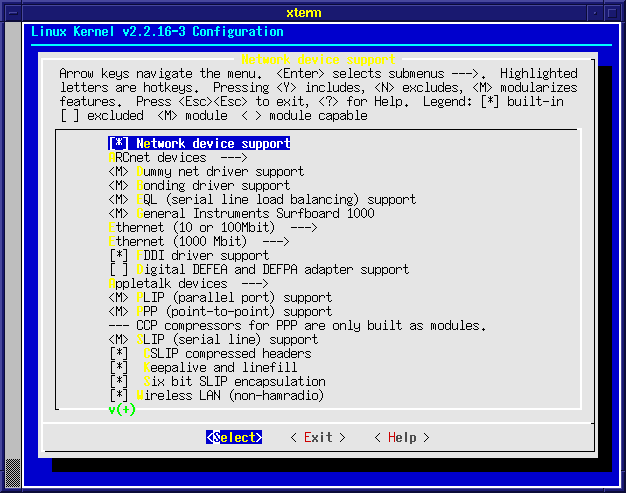
Task: Toggle CSLIP compressed headers option
Action: coord(119,354)
